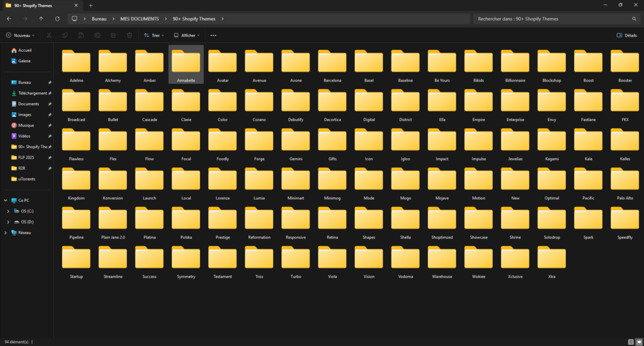The image size is (644, 346).
Task: Select the Minimog folder
Action: (x=333, y=184)
